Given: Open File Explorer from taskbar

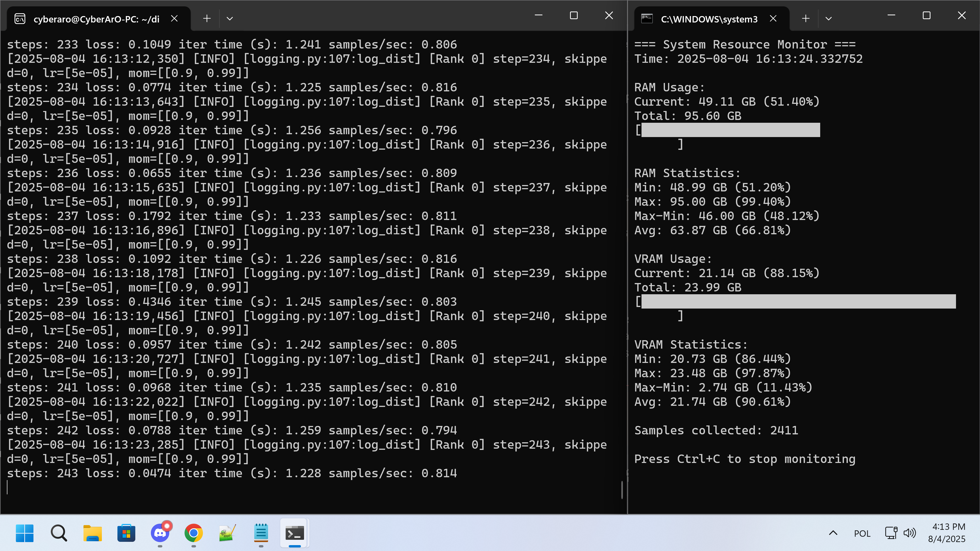Looking at the screenshot, I should tap(92, 533).
